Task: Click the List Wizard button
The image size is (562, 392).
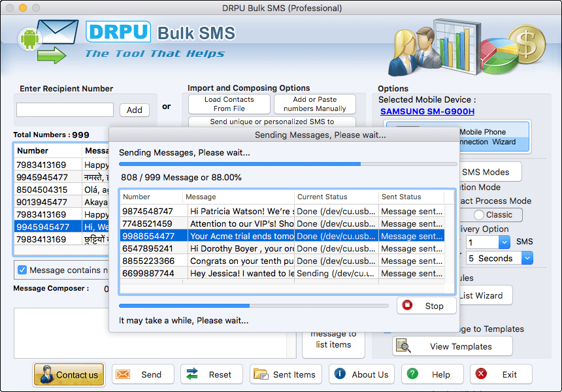Action: coord(486,295)
